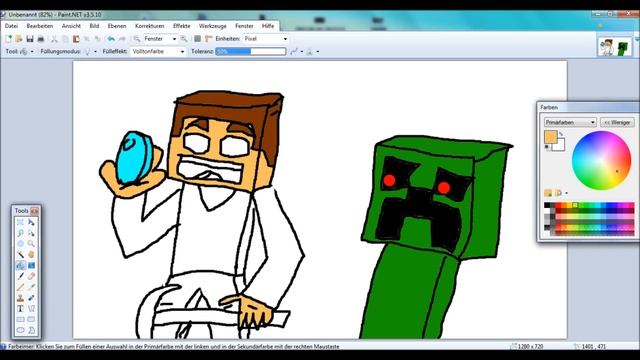Add the color to the palette

click(548, 193)
